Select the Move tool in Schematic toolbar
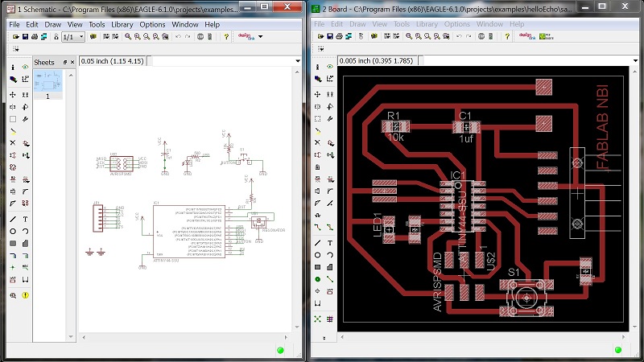Screen dimensions: 644x362 [13, 95]
